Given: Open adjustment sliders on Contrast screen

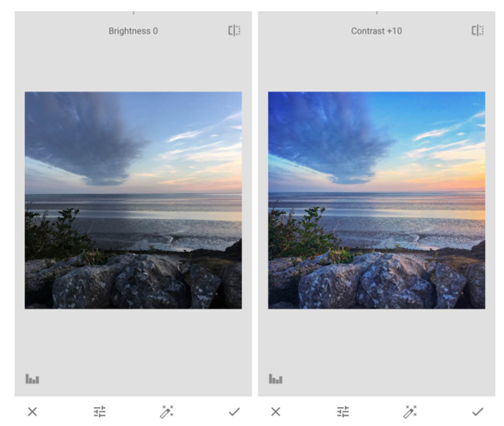Looking at the screenshot, I should click(343, 411).
